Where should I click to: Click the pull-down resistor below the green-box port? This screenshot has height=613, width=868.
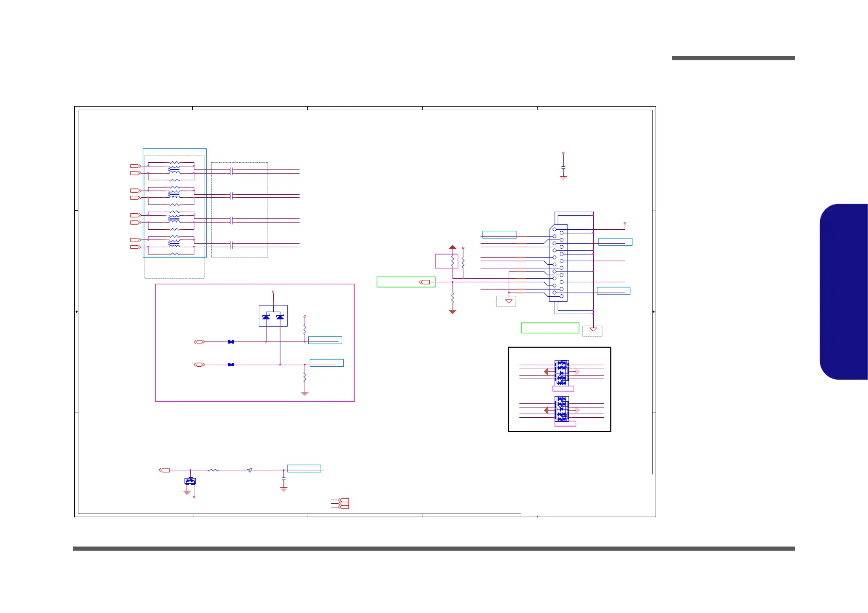tap(453, 298)
